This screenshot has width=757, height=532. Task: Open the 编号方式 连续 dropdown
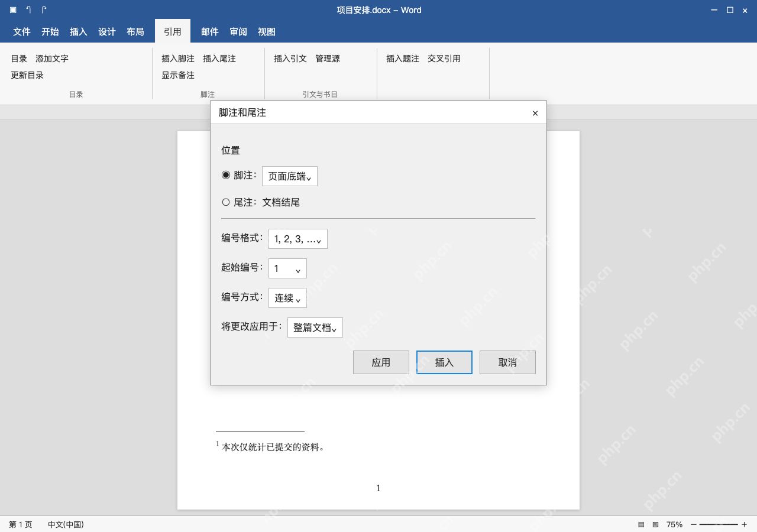tap(287, 298)
